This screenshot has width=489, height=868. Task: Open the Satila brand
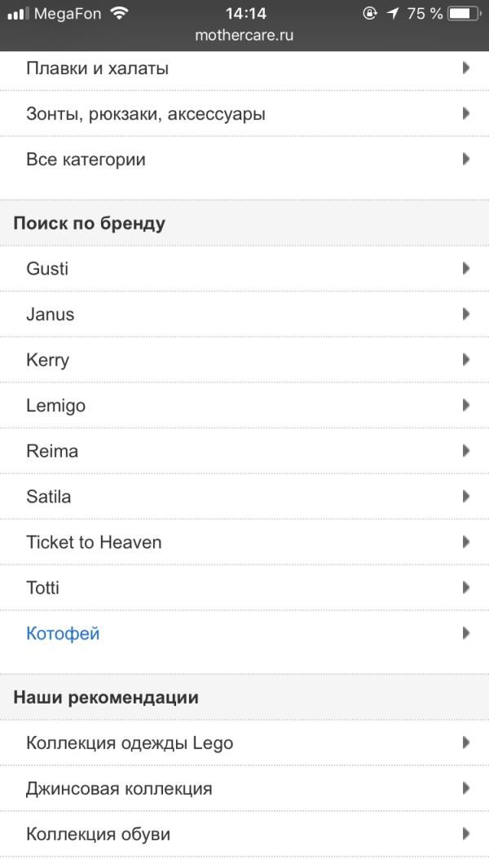(49, 497)
